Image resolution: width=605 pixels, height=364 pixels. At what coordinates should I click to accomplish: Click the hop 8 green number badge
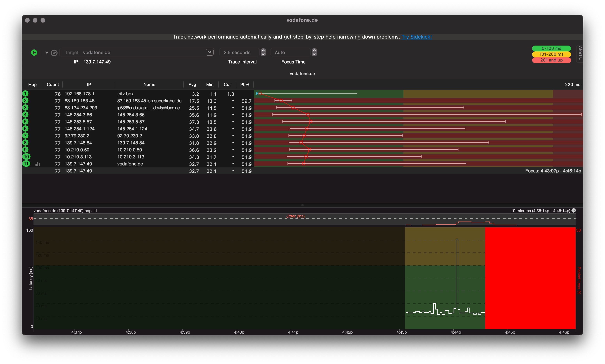[25, 143]
